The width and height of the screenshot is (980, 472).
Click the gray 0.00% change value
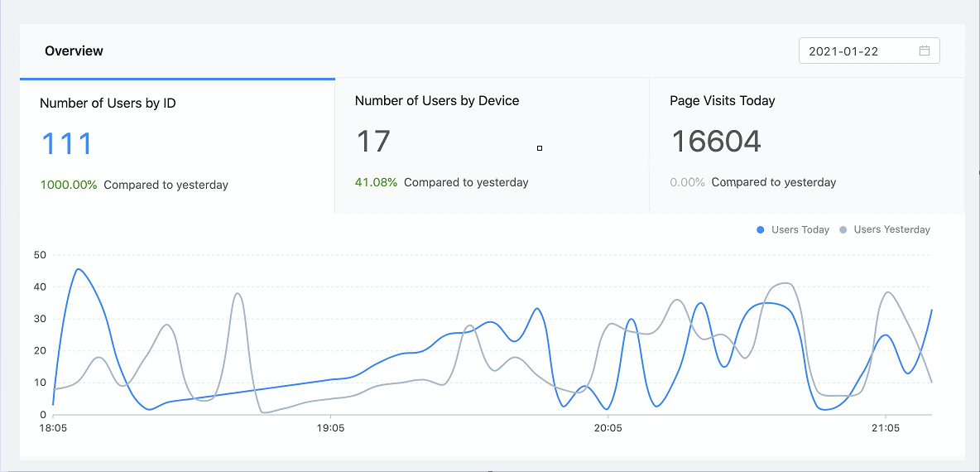687,182
